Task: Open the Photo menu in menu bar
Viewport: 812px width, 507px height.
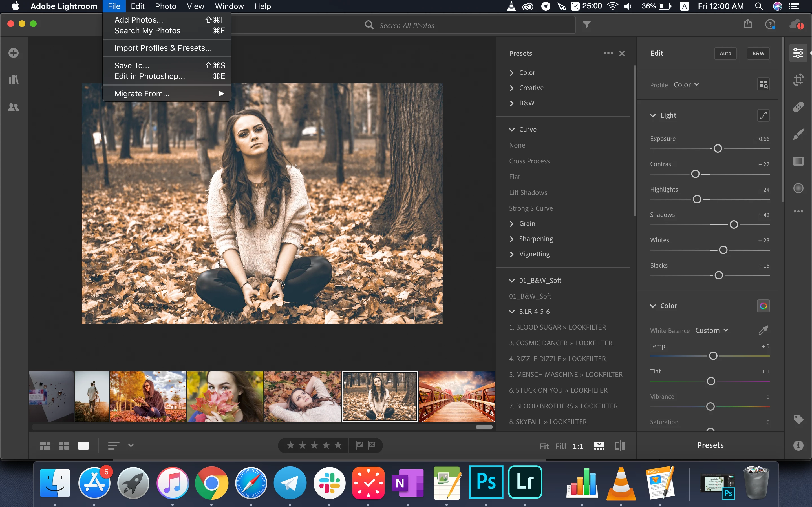Action: point(166,6)
